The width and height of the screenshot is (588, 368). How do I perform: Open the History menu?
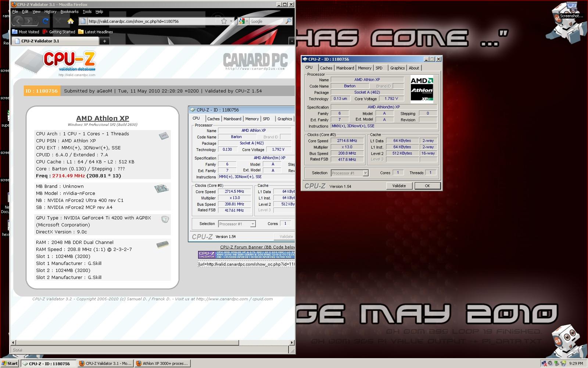pyautogui.click(x=50, y=12)
